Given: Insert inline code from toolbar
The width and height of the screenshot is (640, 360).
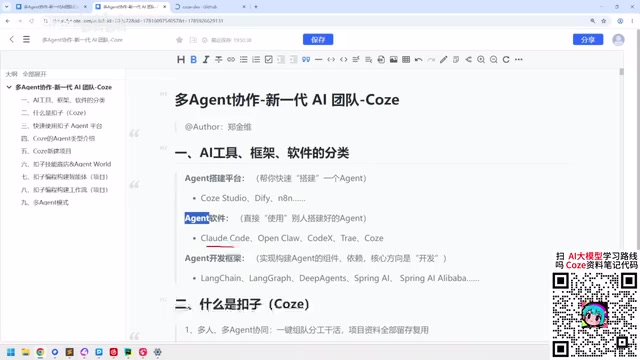Looking at the screenshot, I should pos(344,60).
